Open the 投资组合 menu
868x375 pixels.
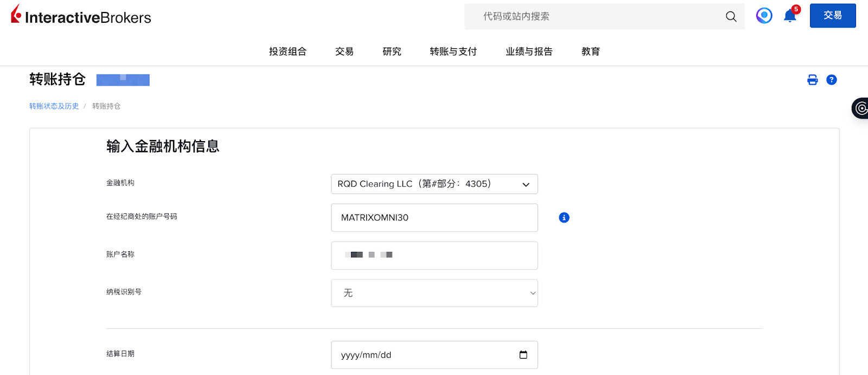click(288, 52)
